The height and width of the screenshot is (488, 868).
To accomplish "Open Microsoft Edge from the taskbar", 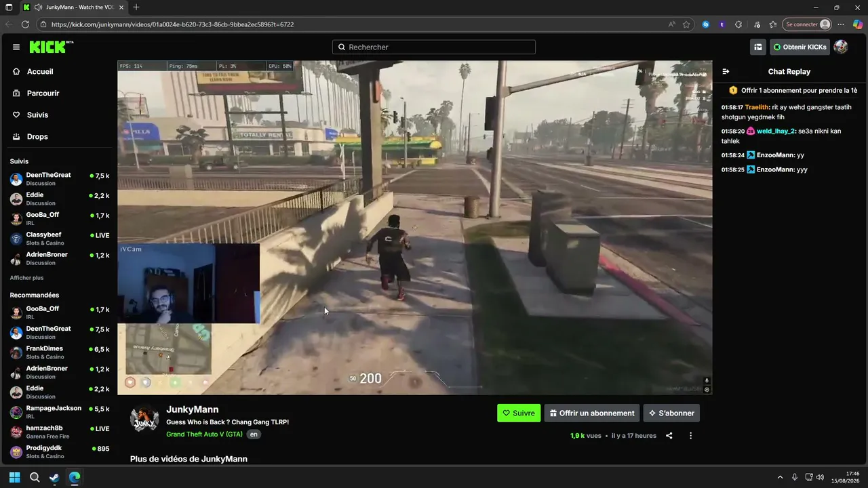I will [x=75, y=477].
